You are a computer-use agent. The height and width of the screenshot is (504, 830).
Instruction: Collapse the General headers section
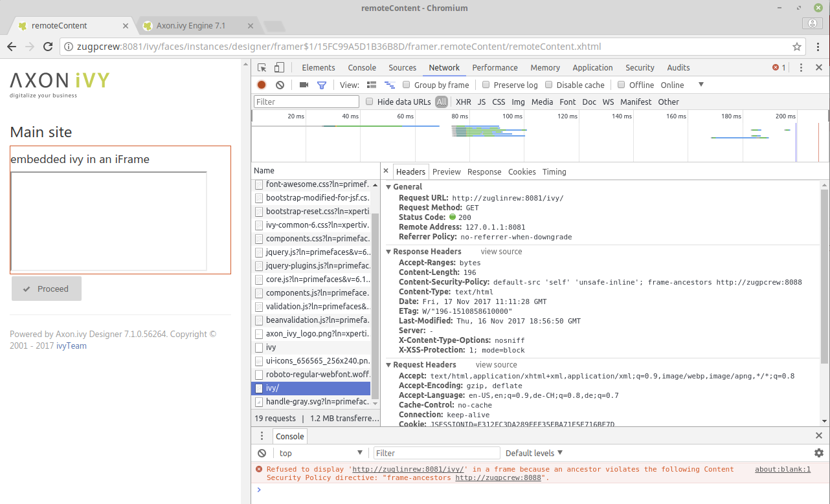[389, 187]
